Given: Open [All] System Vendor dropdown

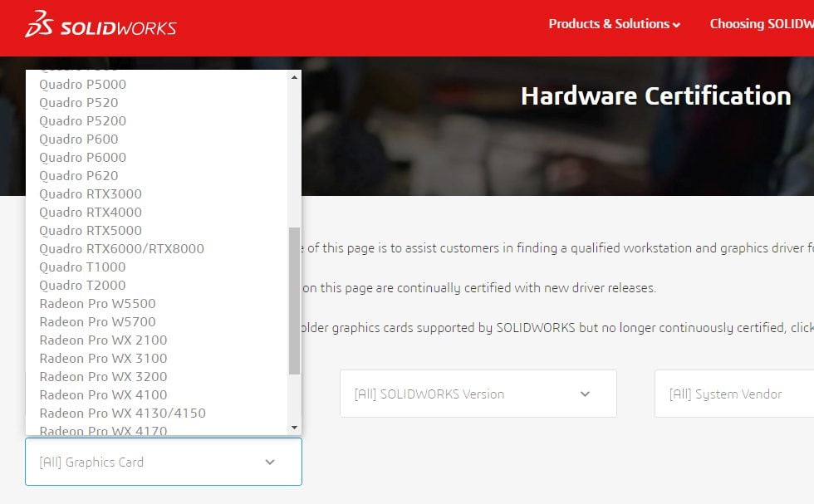Looking at the screenshot, I should click(x=734, y=394).
